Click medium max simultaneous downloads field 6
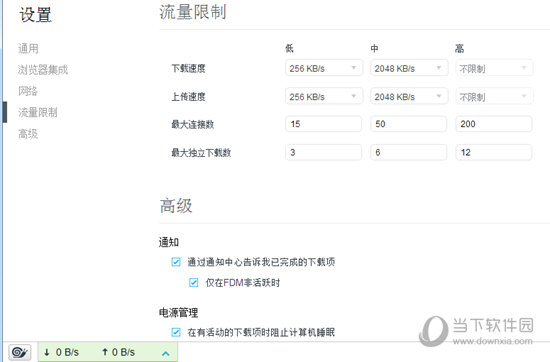 click(409, 152)
